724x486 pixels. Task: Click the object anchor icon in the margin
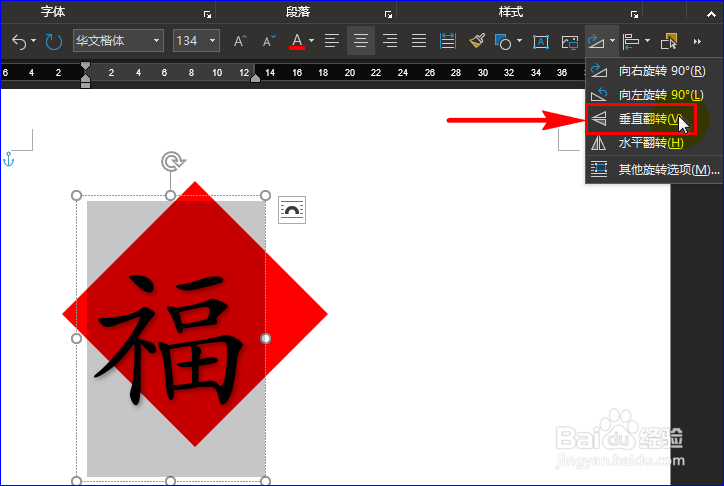click(9, 159)
